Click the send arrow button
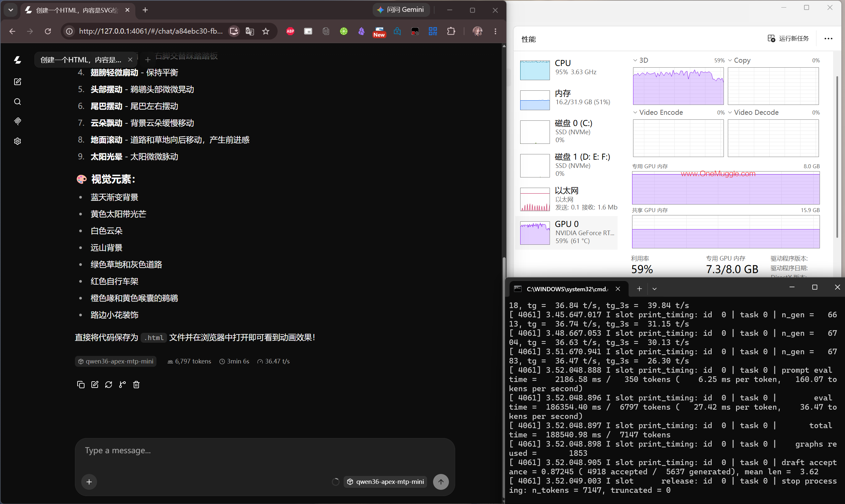 [441, 482]
